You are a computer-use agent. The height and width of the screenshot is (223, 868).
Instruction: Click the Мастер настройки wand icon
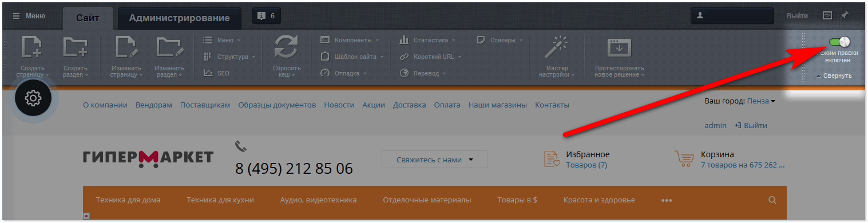pyautogui.click(x=556, y=47)
